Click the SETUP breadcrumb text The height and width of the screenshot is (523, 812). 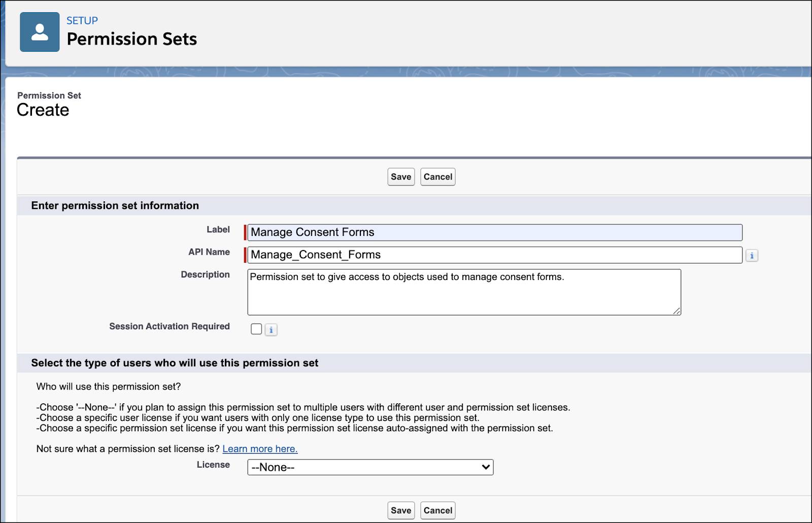click(82, 21)
